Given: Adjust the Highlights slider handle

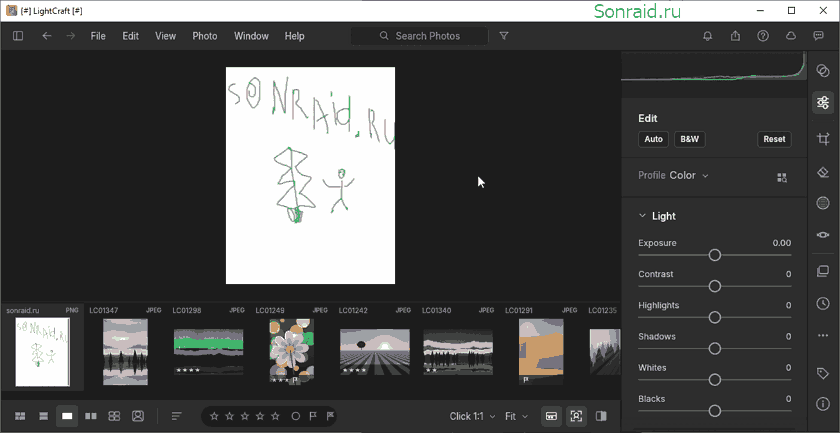Looking at the screenshot, I should (715, 318).
